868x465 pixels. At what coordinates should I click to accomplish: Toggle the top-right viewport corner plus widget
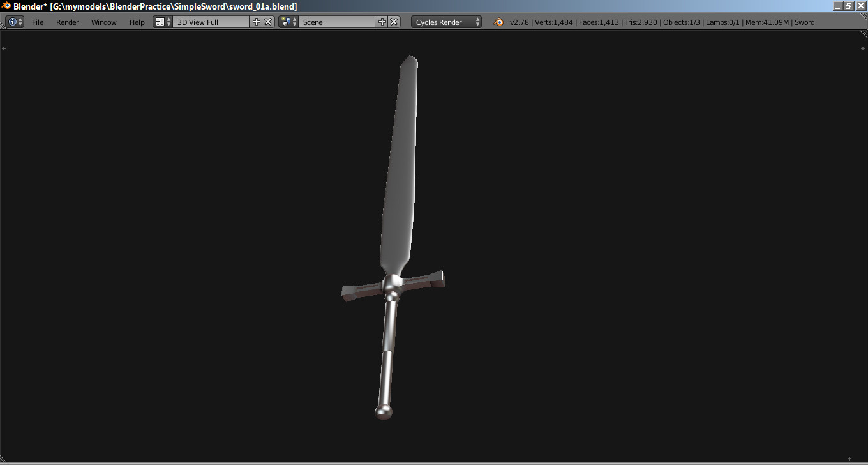[862, 47]
